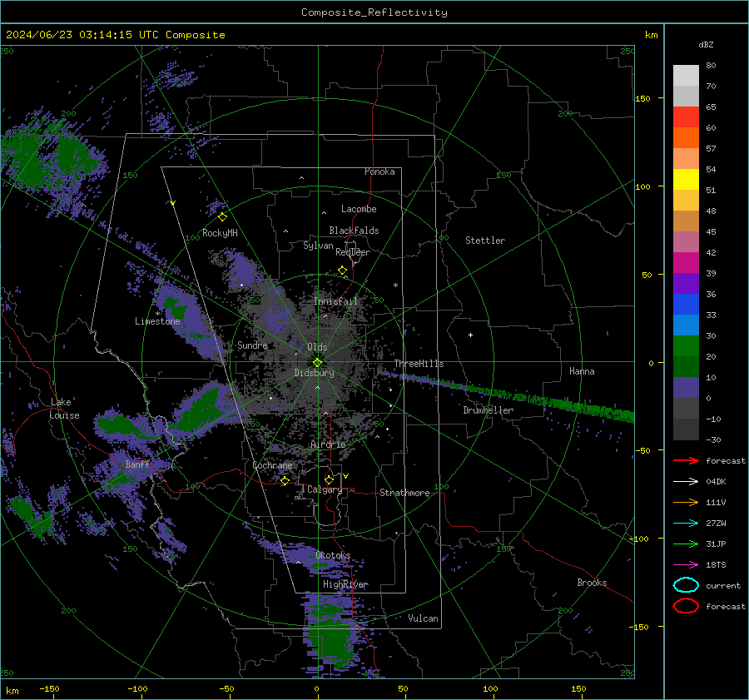Click the Drumheller city label
Viewport: 749px width, 700px height.
[488, 410]
